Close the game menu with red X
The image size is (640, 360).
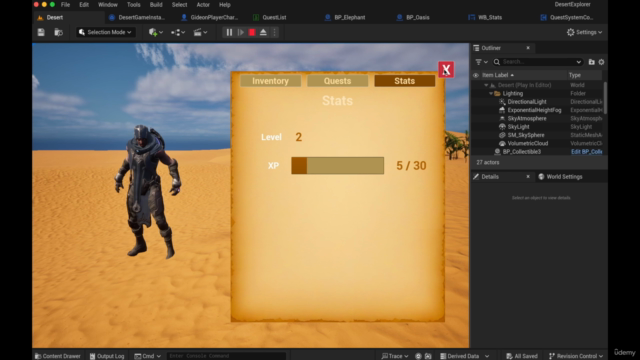446,69
